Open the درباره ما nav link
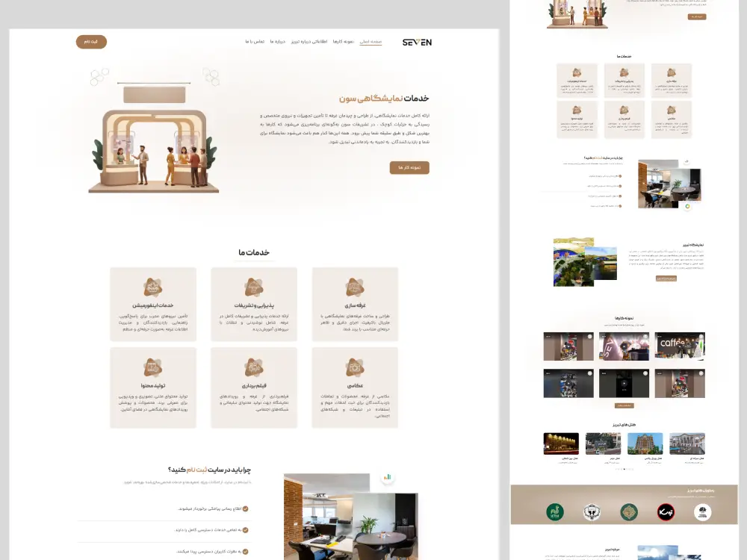This screenshot has height=560, width=747. 278,42
